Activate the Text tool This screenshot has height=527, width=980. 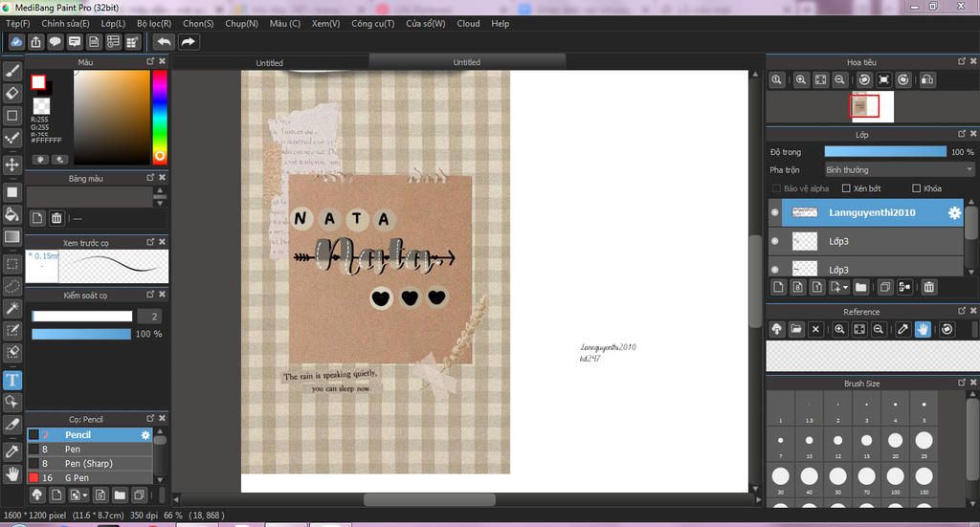coord(12,381)
